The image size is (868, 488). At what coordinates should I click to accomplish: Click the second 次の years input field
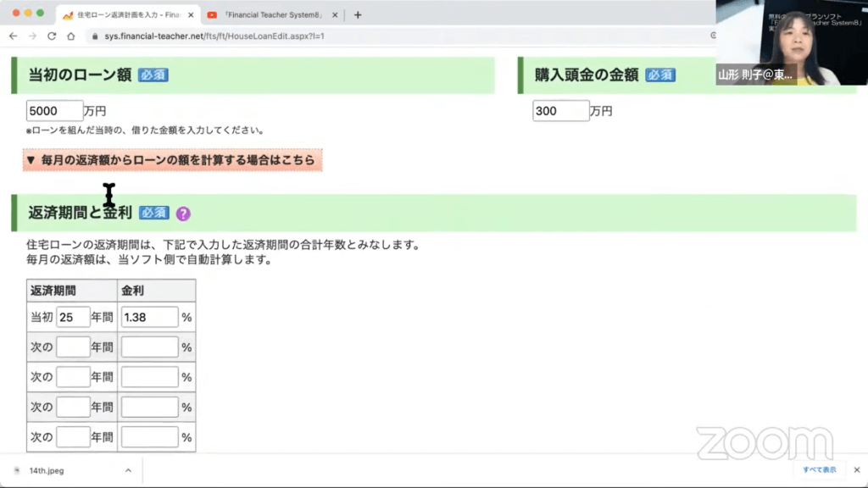73,377
